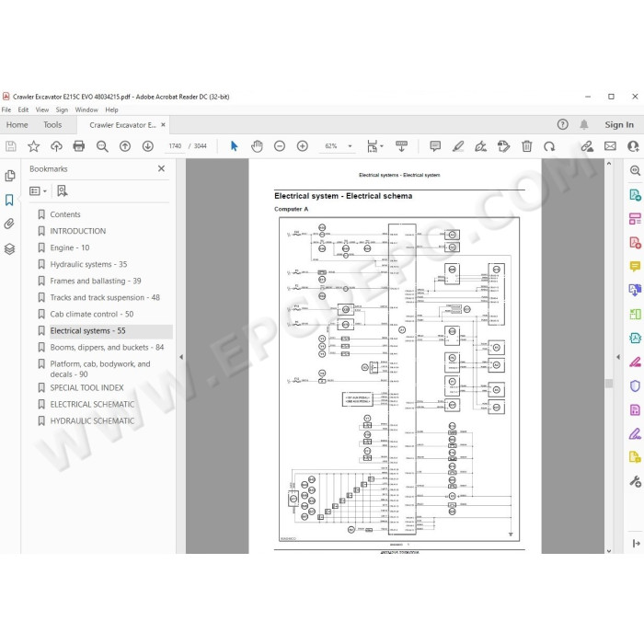Open the ELECTRICAL SCHEMATIC bookmark
Screen dimensions: 644x644
tap(92, 404)
